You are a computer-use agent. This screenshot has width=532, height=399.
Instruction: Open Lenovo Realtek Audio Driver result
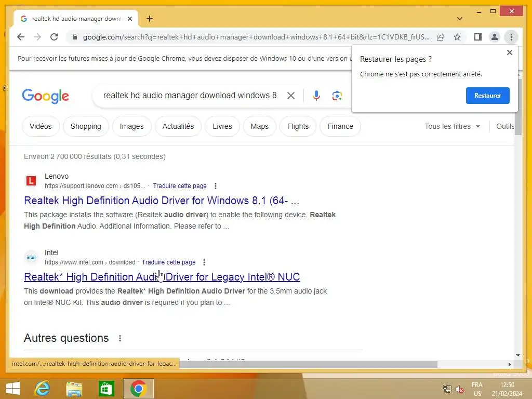(x=162, y=201)
